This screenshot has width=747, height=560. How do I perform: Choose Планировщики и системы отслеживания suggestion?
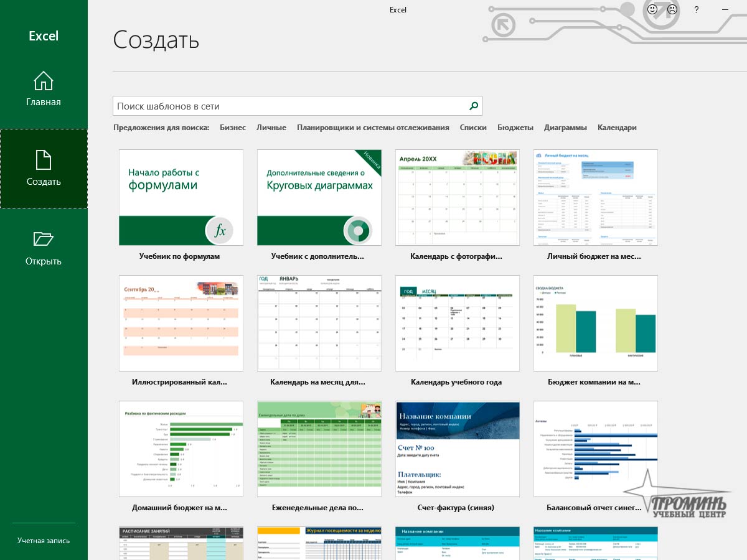pyautogui.click(x=373, y=128)
